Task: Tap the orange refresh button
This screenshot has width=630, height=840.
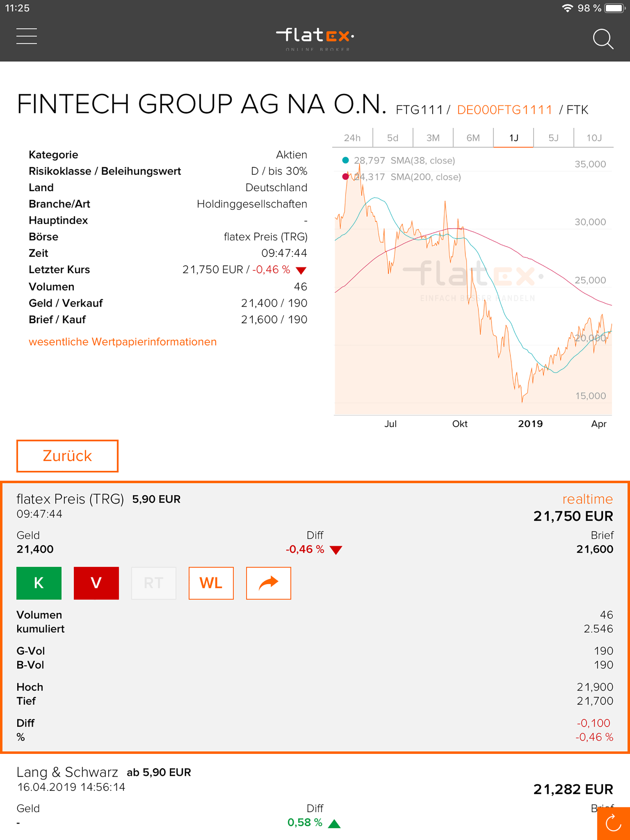Action: pyautogui.click(x=613, y=823)
